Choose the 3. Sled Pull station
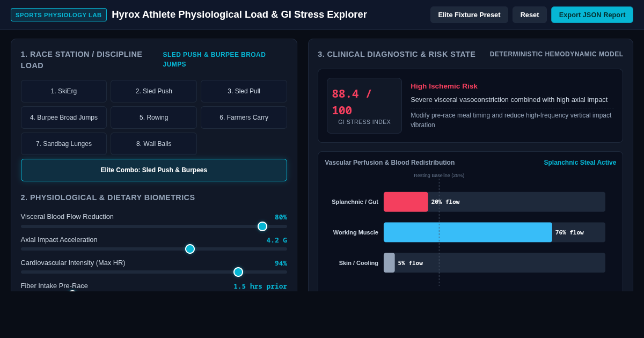The width and height of the screenshot is (644, 338). 244,91
